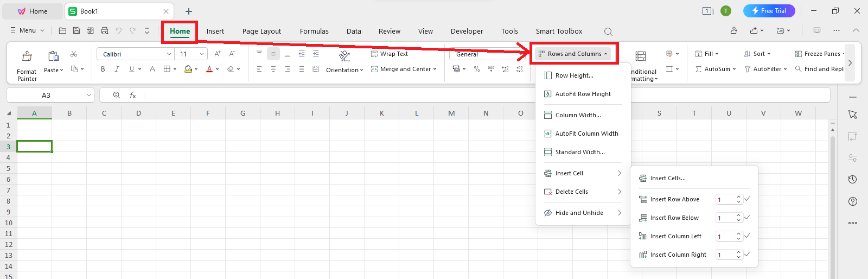
Task: Toggle Align Left horizontal alignment
Action: 259,69
